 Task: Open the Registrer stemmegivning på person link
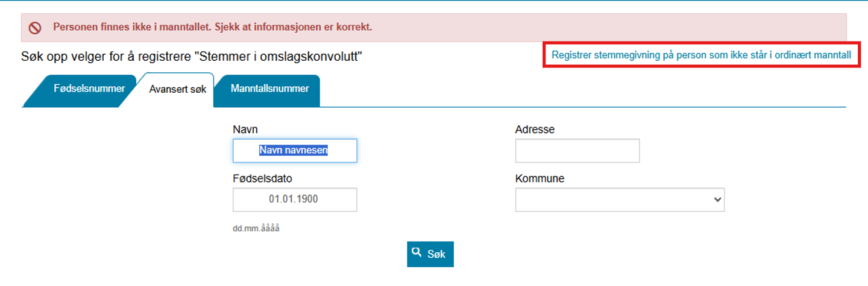(701, 55)
